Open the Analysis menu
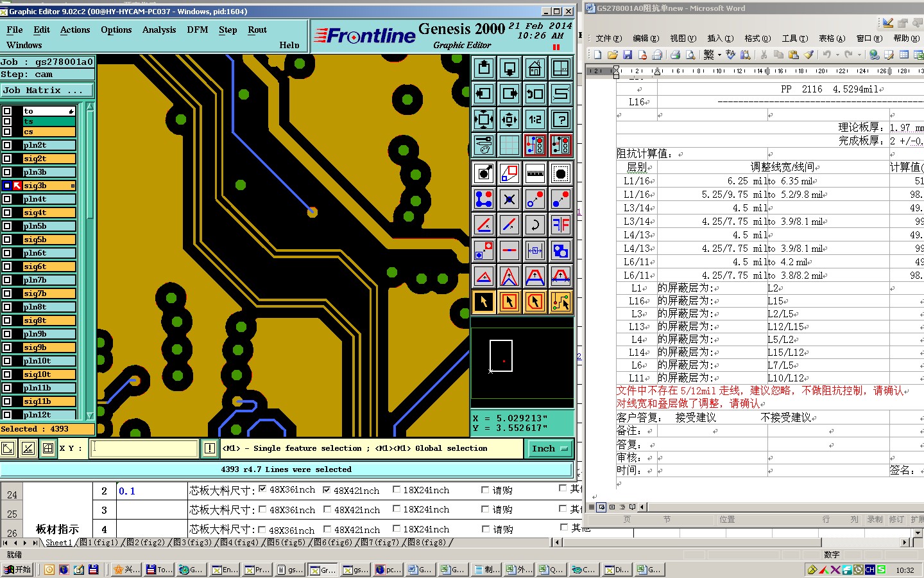This screenshot has width=924, height=578. tap(158, 30)
